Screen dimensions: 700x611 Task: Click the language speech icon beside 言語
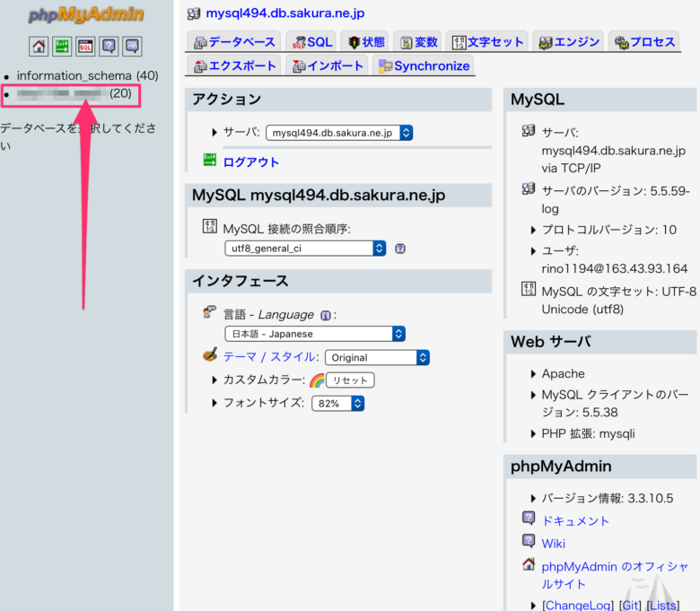[210, 312]
